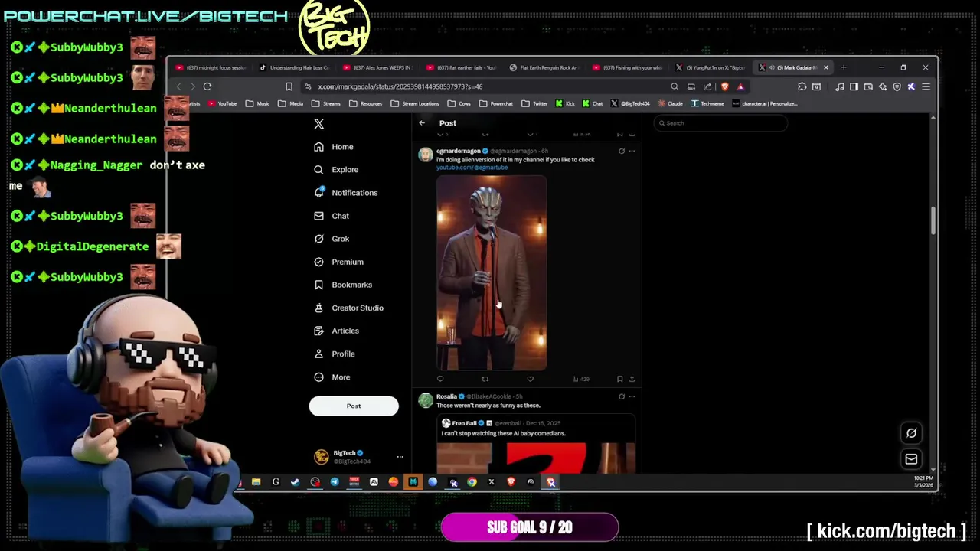Screen dimensions: 980x551
Task: Open Brave Shields icon
Action: [x=725, y=86]
